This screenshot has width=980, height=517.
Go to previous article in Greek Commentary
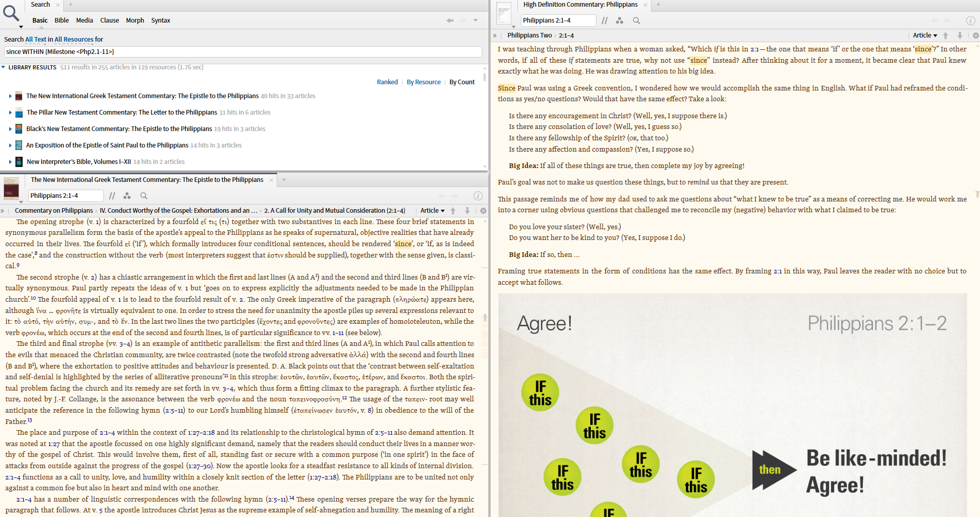[453, 211]
